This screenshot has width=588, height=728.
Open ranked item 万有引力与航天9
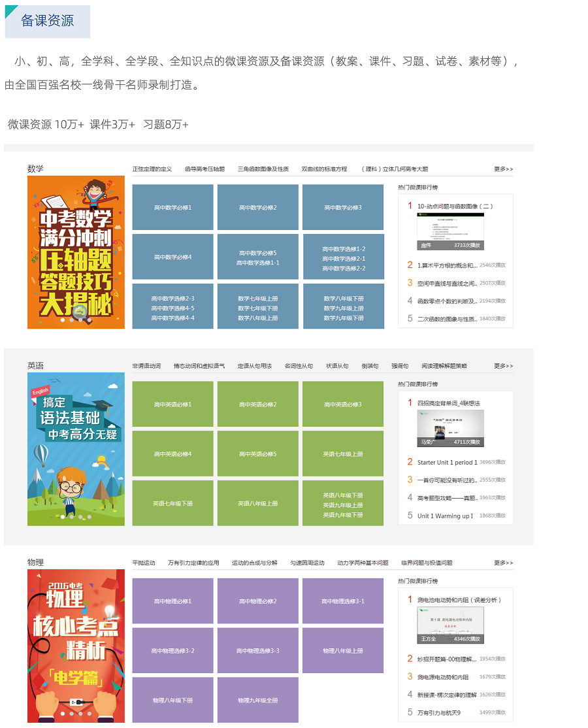[x=439, y=712]
